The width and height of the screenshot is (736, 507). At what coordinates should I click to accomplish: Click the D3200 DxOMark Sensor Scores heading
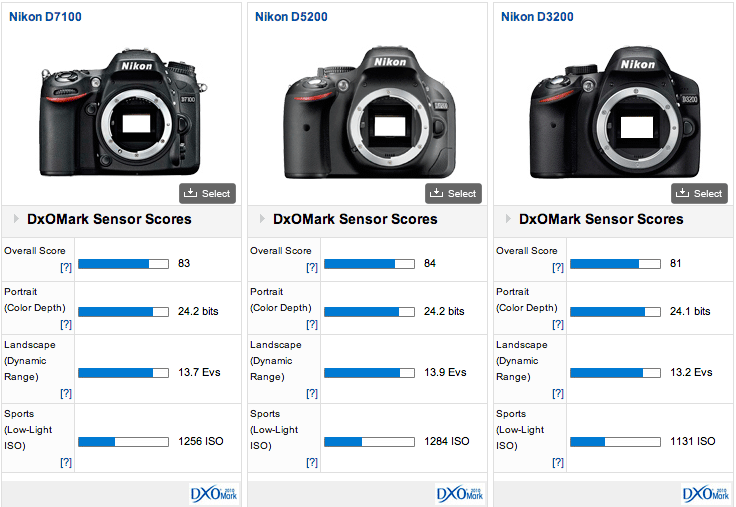pyautogui.click(x=601, y=219)
